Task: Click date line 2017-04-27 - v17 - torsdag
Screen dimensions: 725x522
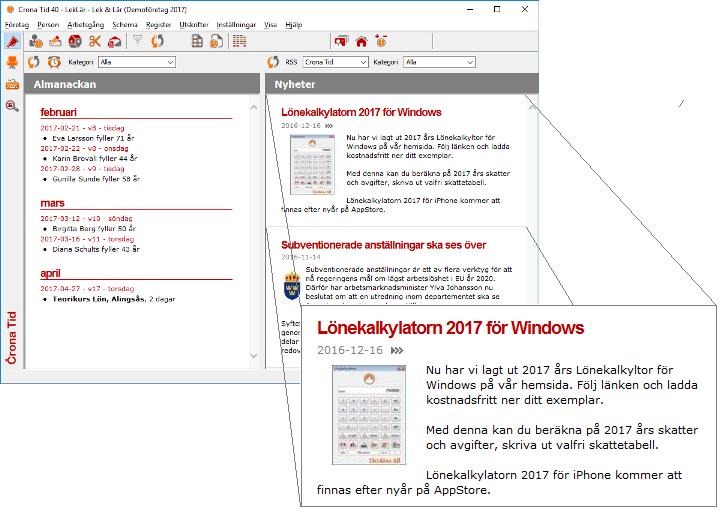Action: tap(87, 289)
